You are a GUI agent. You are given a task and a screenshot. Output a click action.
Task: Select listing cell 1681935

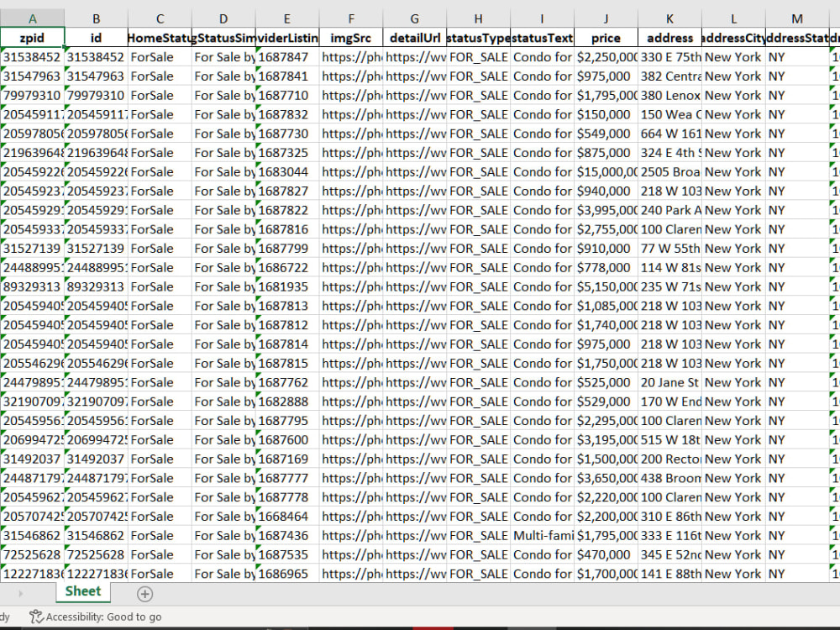tap(287, 286)
